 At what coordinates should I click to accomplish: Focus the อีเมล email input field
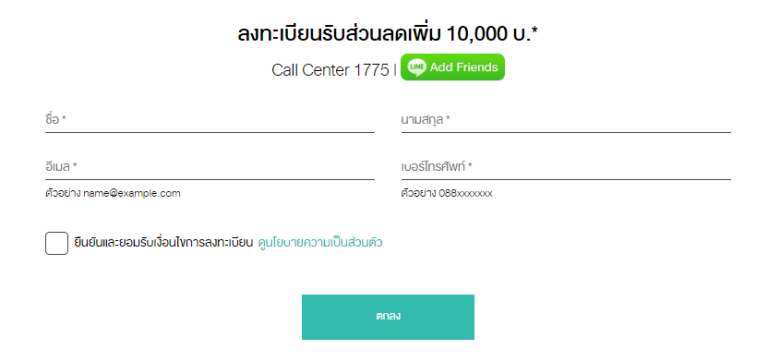point(210,167)
